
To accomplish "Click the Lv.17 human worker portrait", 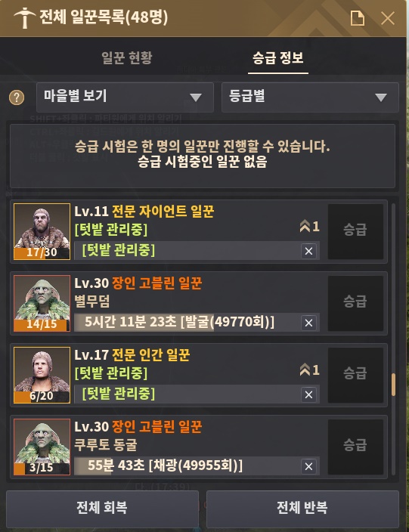I will point(42,376).
